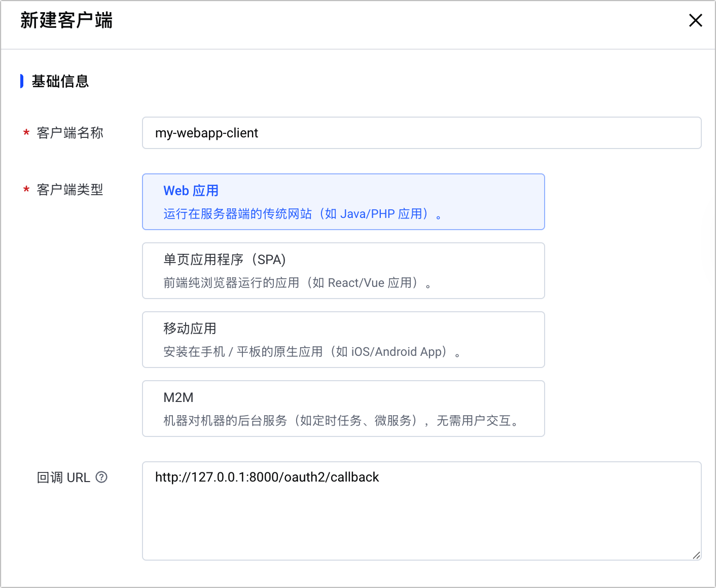Click the textarea resize handle corner
The width and height of the screenshot is (716, 588).
[696, 556]
